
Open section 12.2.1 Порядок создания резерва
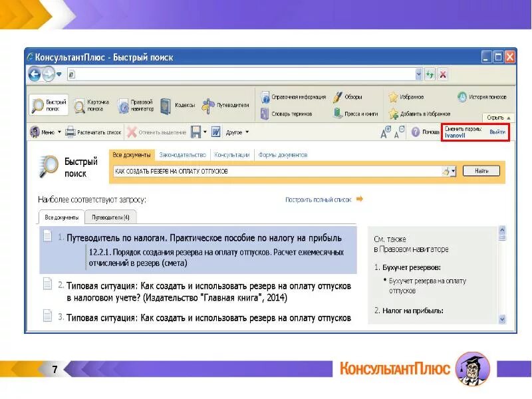pyautogui.click(x=216, y=257)
